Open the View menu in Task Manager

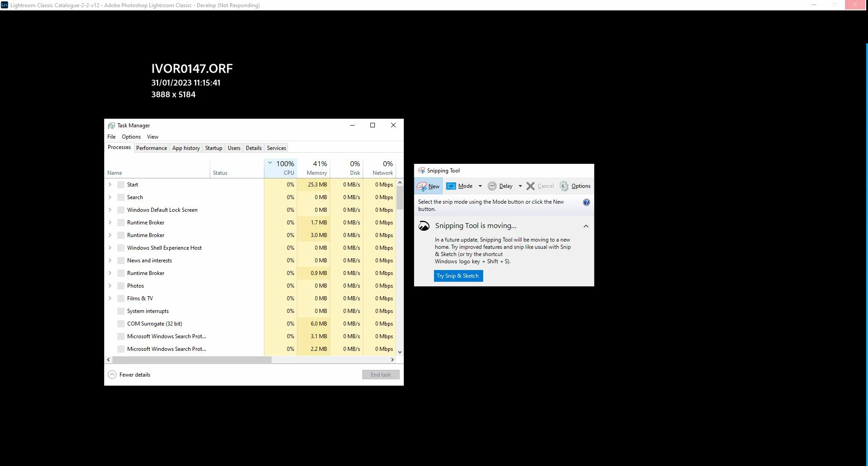[x=152, y=137]
